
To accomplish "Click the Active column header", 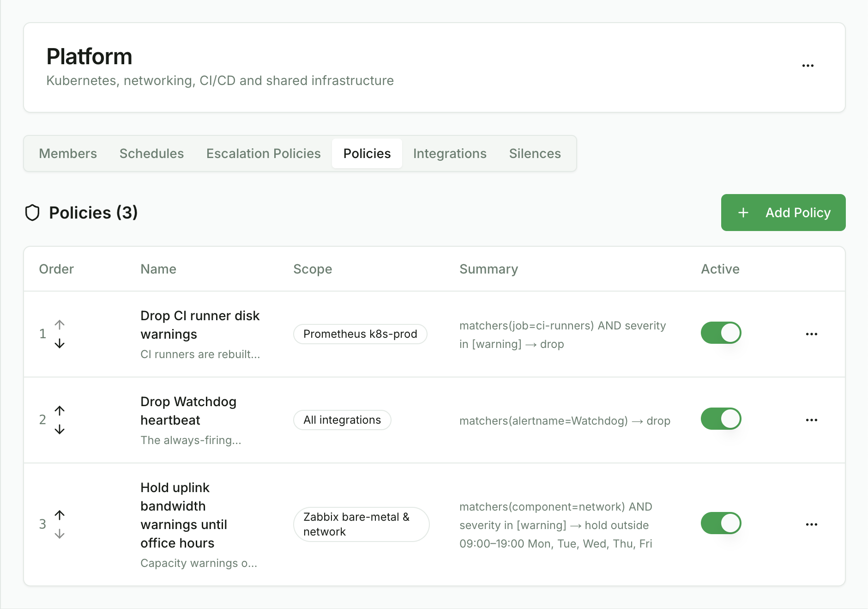I will pos(720,269).
